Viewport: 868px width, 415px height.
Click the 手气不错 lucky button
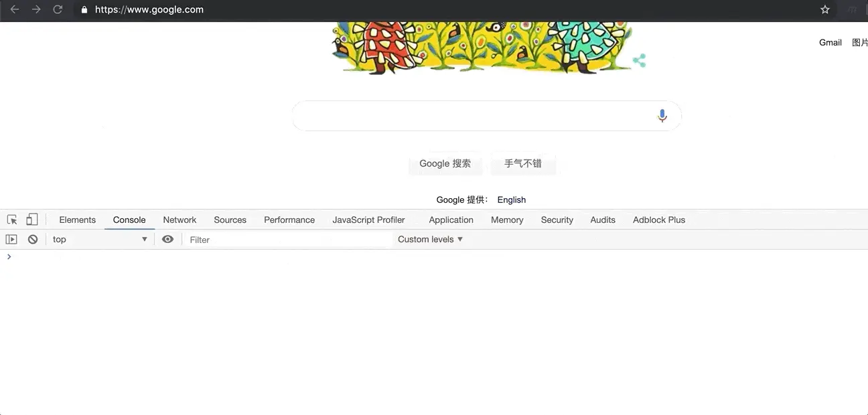[x=523, y=163]
